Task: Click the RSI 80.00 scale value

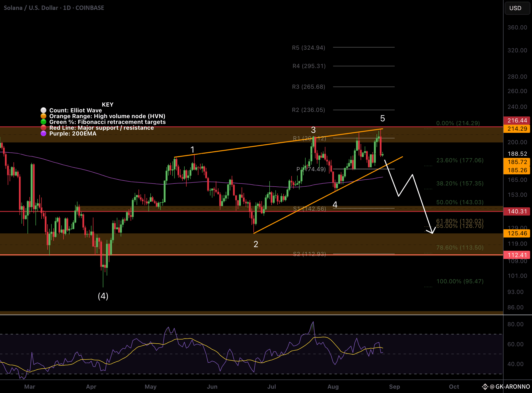Action: (x=516, y=324)
